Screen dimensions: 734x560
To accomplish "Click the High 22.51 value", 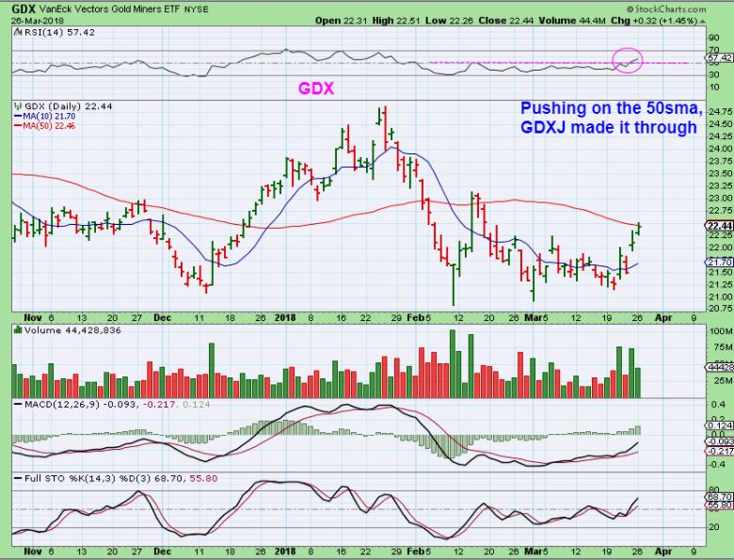I will (x=397, y=21).
